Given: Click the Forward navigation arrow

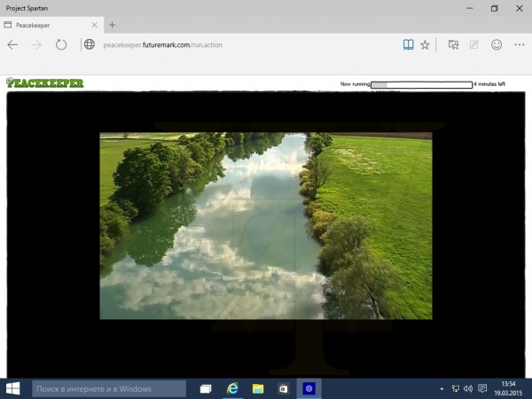Looking at the screenshot, I should 36,44.
